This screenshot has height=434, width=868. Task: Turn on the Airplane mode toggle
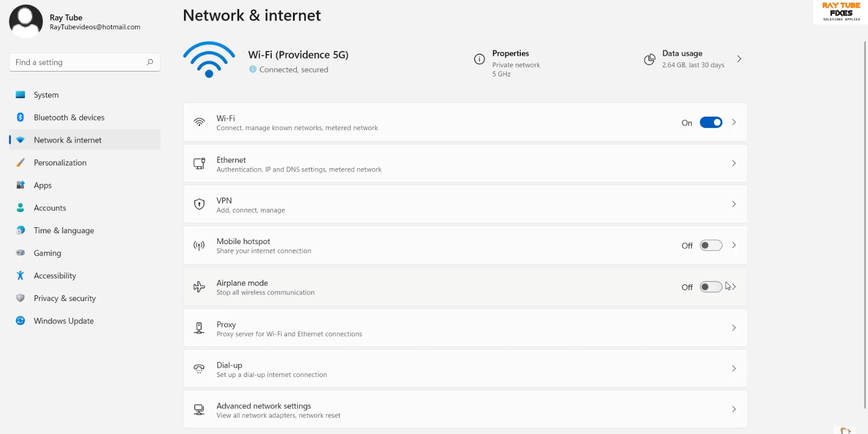711,287
